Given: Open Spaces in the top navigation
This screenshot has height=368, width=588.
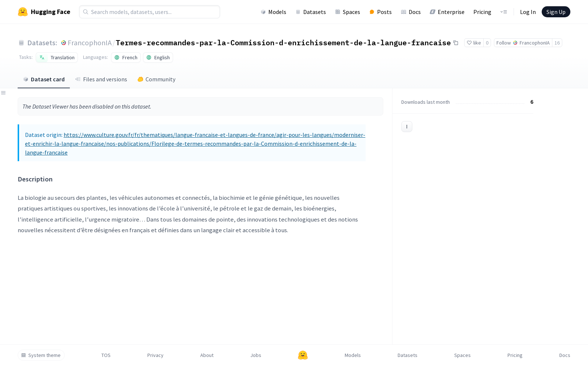Looking at the screenshot, I should coord(348,12).
